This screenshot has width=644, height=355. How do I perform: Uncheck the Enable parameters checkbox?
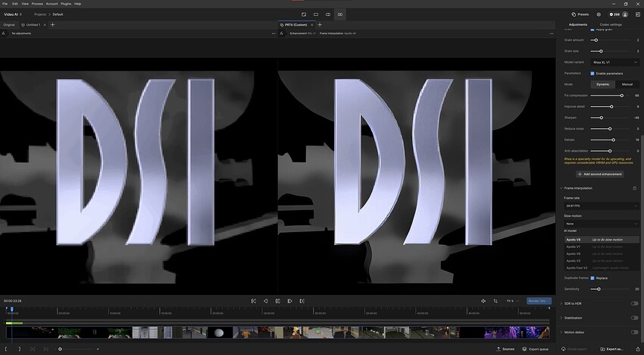592,74
